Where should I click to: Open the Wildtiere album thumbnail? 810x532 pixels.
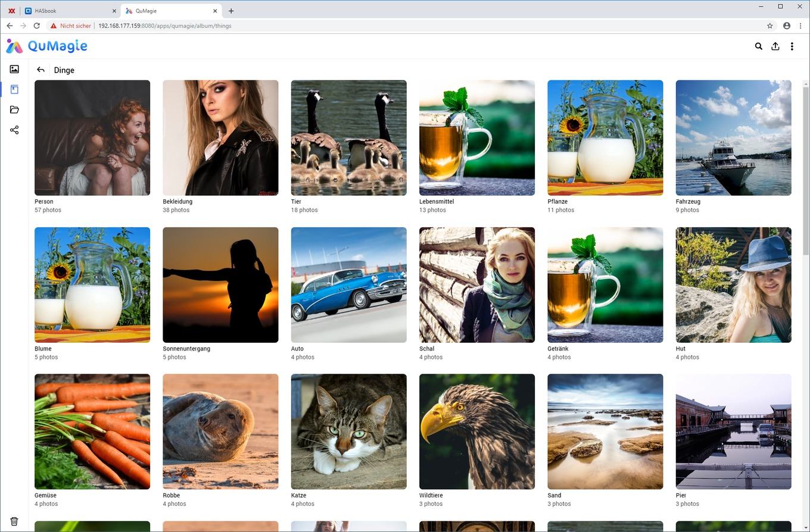(x=477, y=431)
